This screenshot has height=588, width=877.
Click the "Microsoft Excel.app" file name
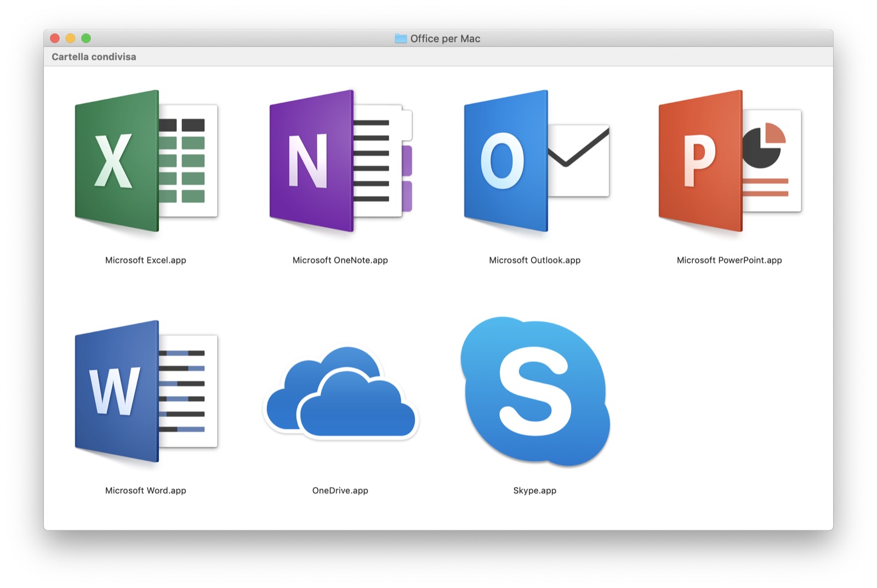click(146, 260)
